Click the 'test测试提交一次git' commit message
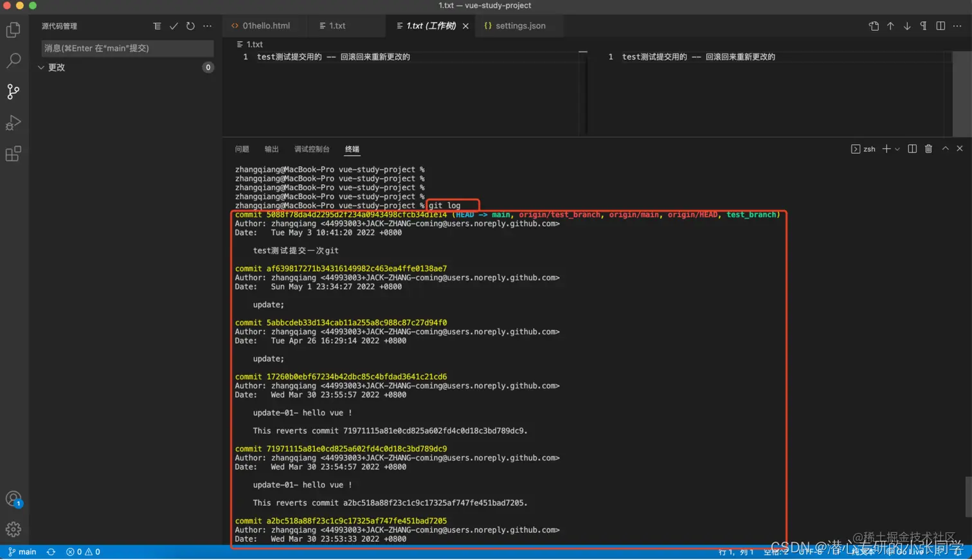Image resolution: width=972 pixels, height=560 pixels. pos(296,251)
